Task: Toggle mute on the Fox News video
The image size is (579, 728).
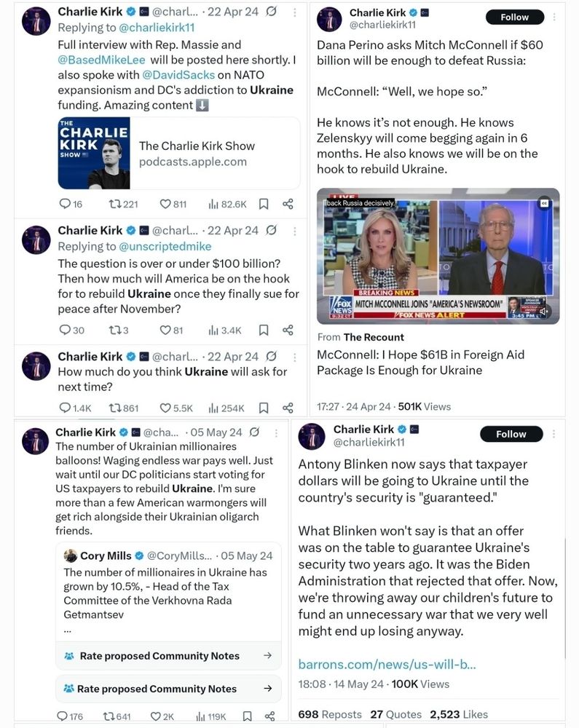Action: point(543,312)
